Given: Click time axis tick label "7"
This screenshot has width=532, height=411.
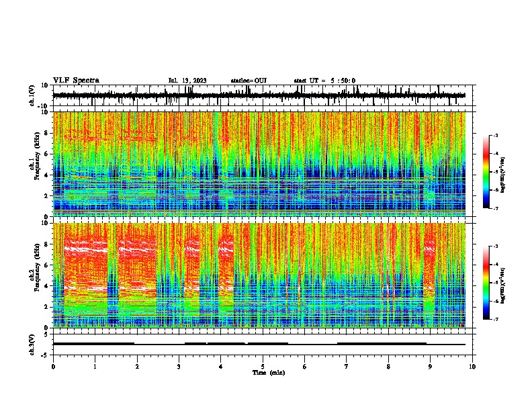Looking at the screenshot, I should 347,367.
